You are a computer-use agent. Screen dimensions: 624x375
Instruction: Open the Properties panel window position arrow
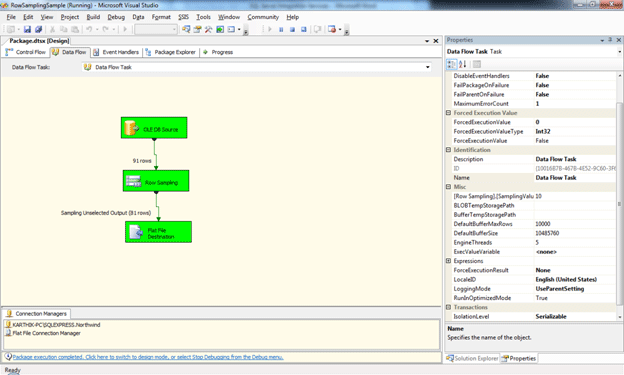point(602,40)
